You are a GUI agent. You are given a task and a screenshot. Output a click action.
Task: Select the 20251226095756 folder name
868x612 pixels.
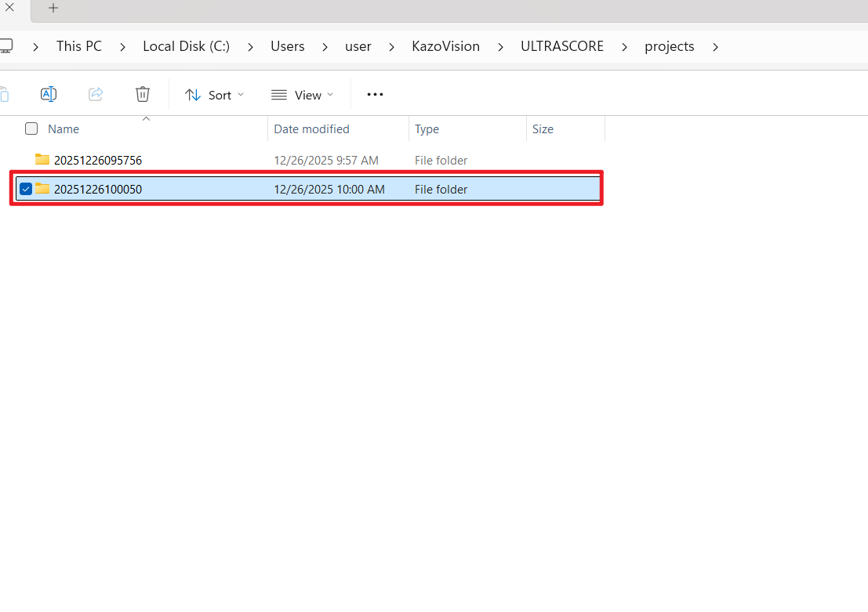(98, 161)
